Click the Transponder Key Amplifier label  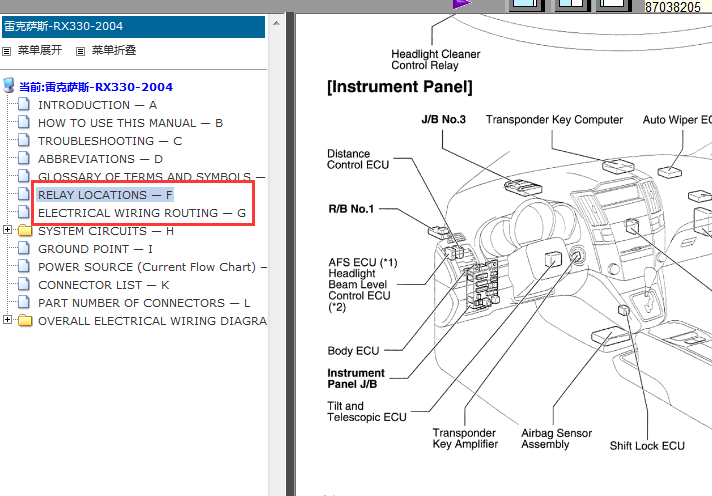[465, 438]
